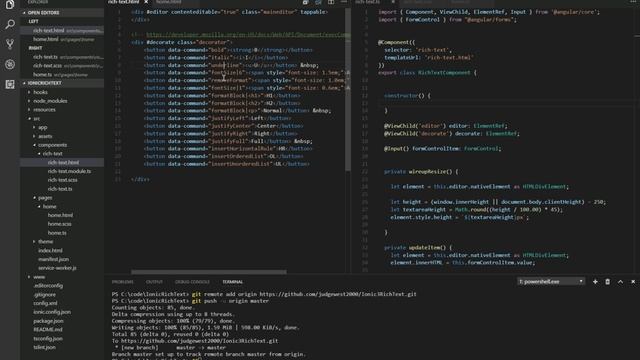Open home.html in the pages/home folder
This screenshot has height=360, width=640.
60,215
